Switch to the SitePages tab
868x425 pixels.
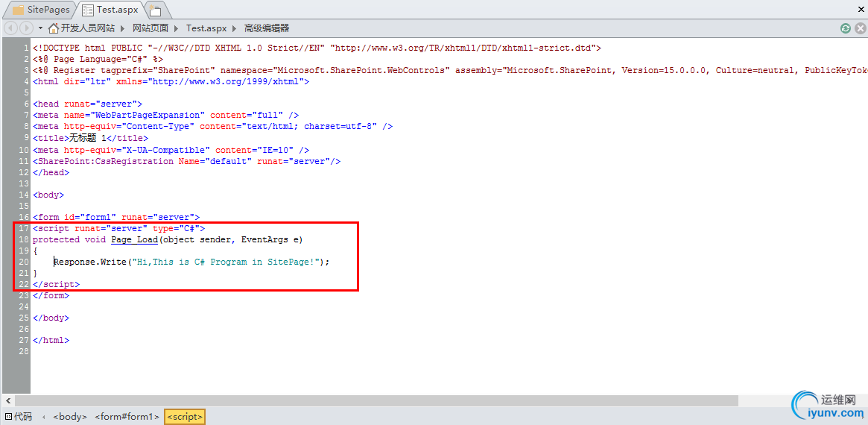(x=48, y=10)
